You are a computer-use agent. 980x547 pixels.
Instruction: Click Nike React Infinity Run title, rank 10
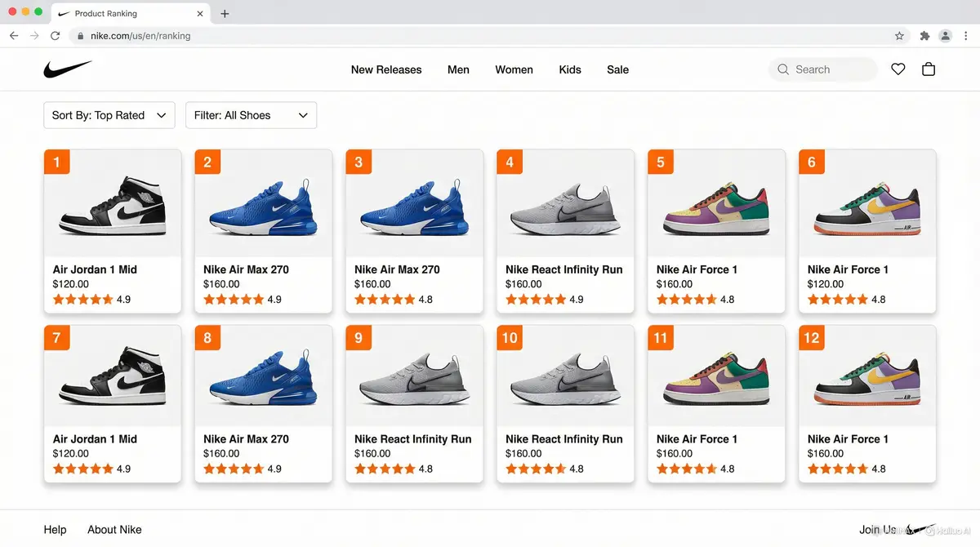click(x=563, y=439)
